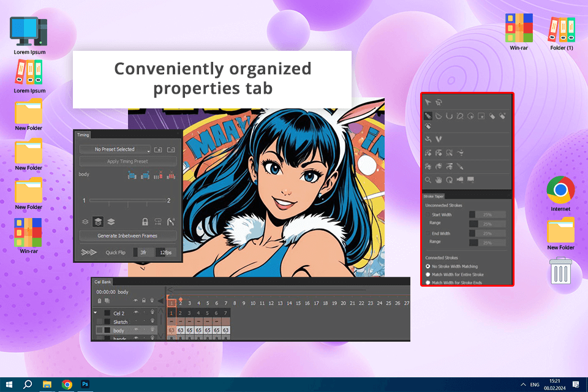Image resolution: width=588 pixels, height=392 pixels.
Task: Click the padlock icon in Timing panel
Action: (145, 222)
